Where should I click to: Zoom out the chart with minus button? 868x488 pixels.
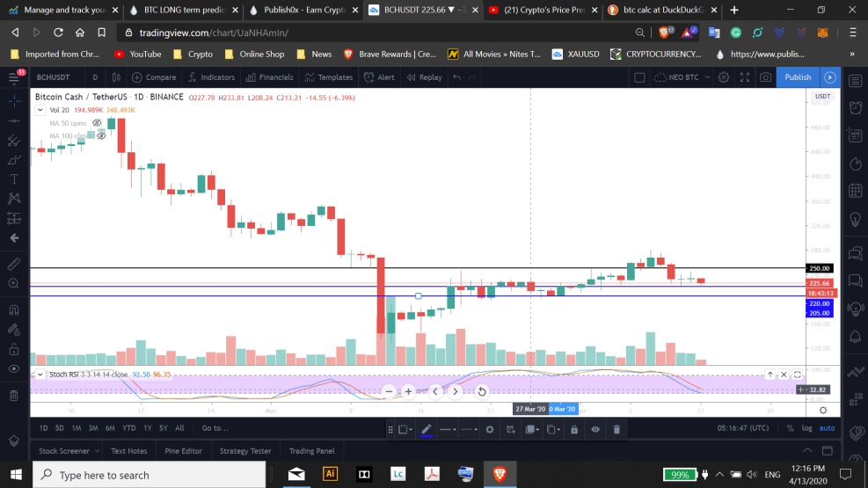coord(390,391)
